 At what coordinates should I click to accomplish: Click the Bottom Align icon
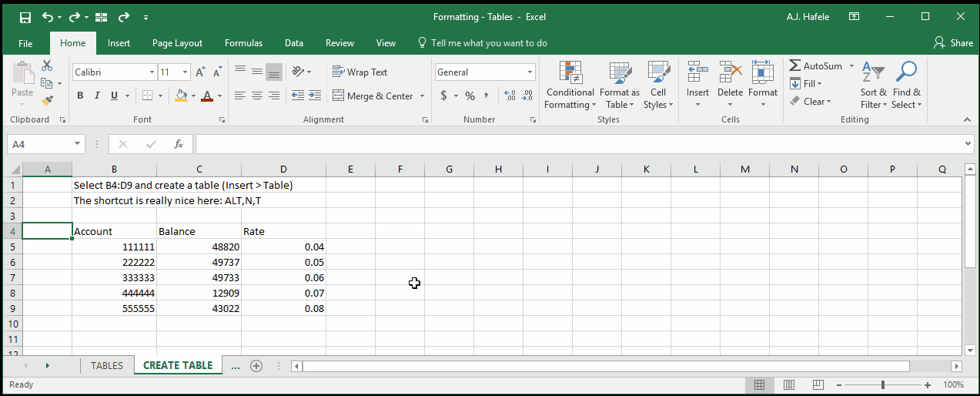pos(273,72)
